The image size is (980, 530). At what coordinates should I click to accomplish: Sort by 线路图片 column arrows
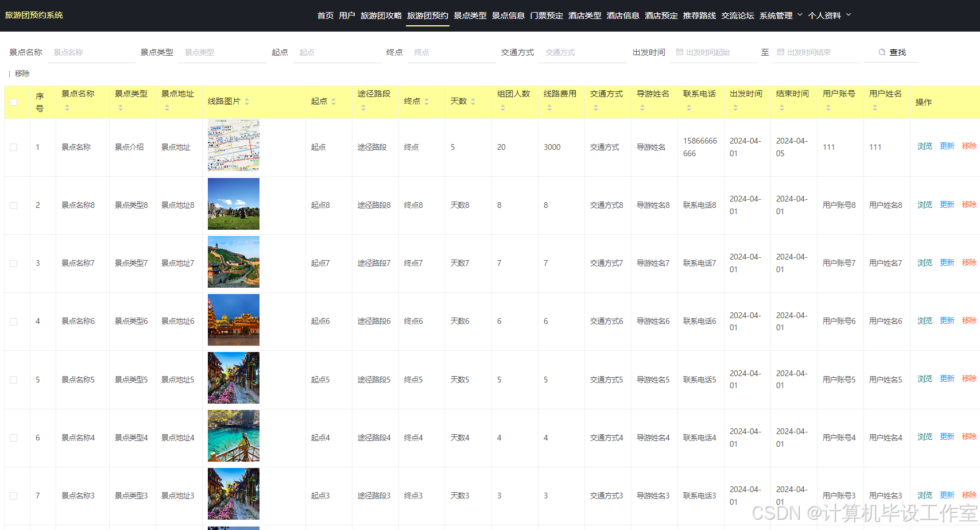(x=247, y=102)
